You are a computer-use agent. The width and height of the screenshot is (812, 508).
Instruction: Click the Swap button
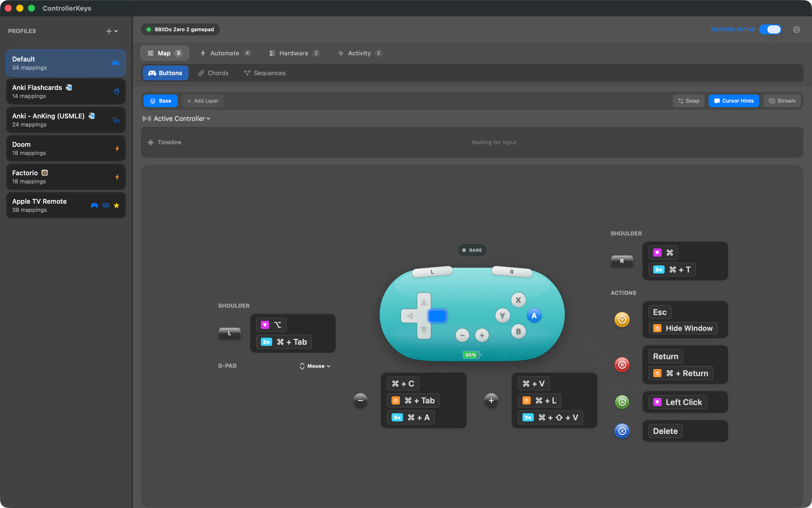(688, 101)
